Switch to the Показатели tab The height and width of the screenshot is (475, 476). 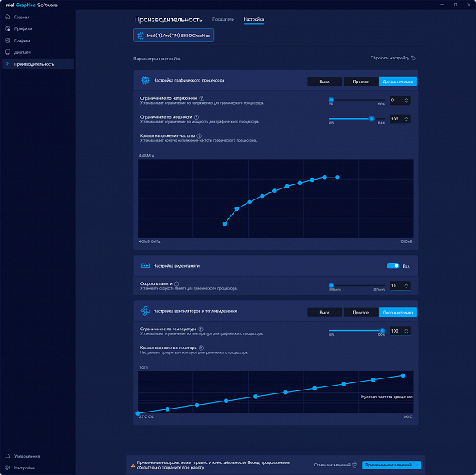click(223, 19)
